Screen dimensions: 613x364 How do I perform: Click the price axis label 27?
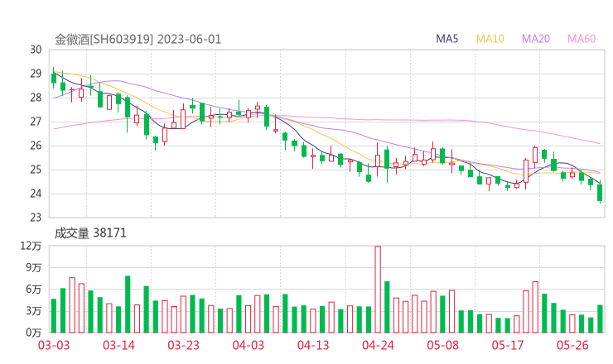click(x=36, y=122)
